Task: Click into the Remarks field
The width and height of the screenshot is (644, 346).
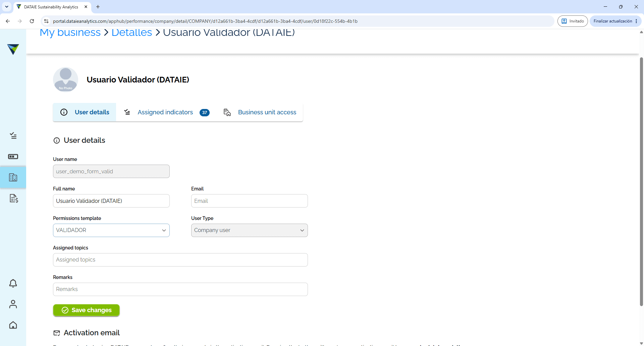Action: click(x=180, y=289)
